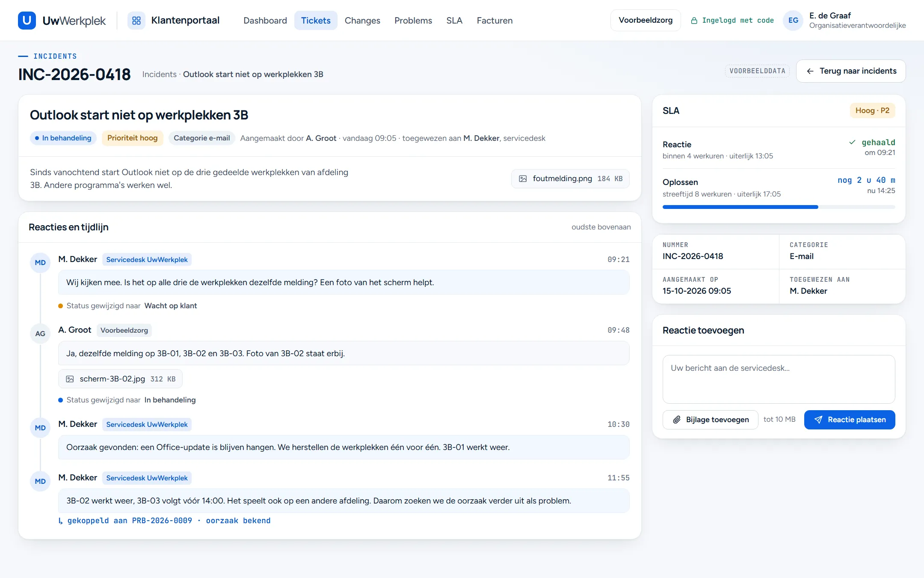
Task: Click the MD avatar at the 11:55 reaction
Action: [40, 481]
